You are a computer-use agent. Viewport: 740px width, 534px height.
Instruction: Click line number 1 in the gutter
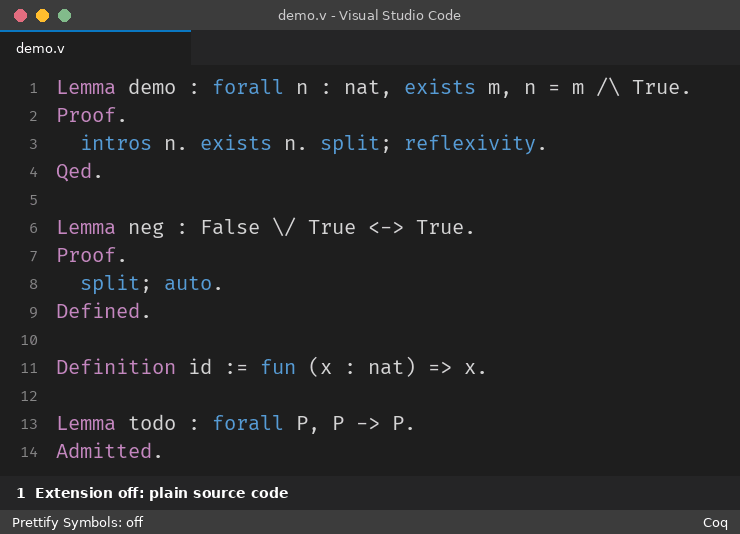point(34,88)
